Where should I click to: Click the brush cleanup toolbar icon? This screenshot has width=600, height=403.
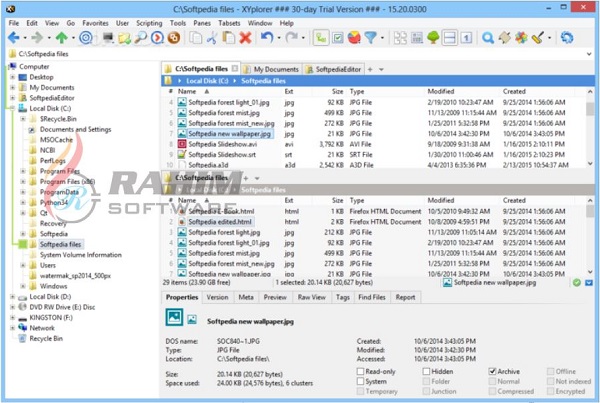[538, 38]
